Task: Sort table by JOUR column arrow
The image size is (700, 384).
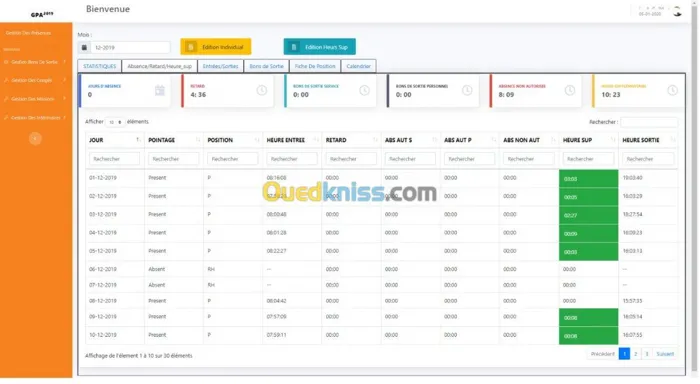Action: pyautogui.click(x=138, y=140)
